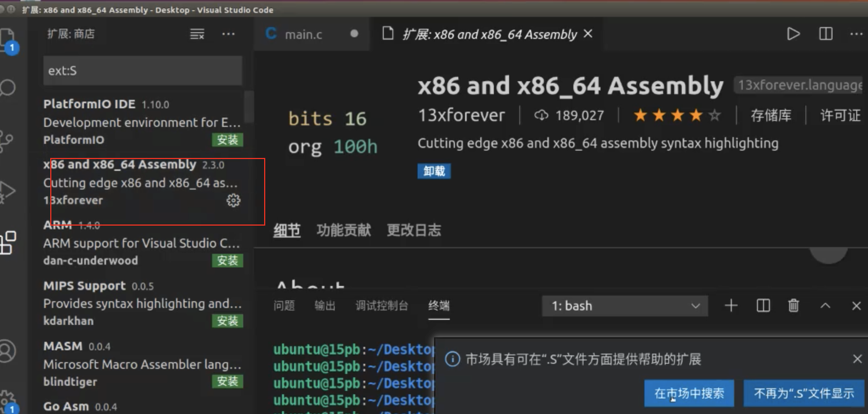
Task: Click the ext:S extension search field
Action: click(x=143, y=71)
